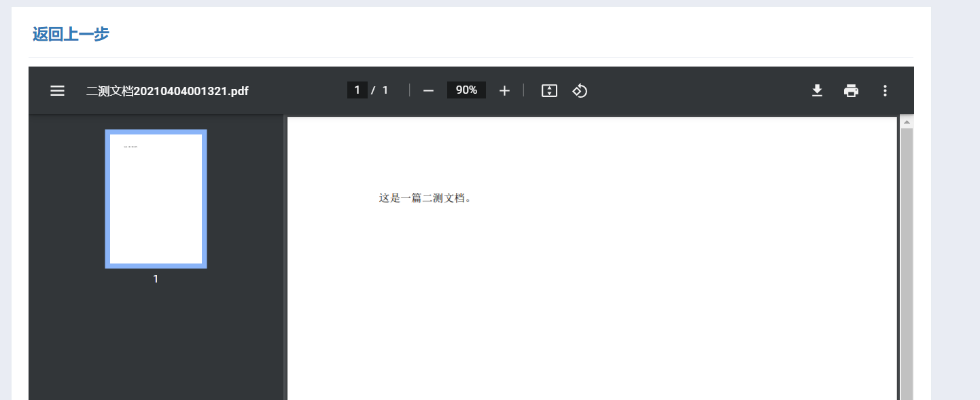
Task: Click the current page number field
Action: [357, 90]
